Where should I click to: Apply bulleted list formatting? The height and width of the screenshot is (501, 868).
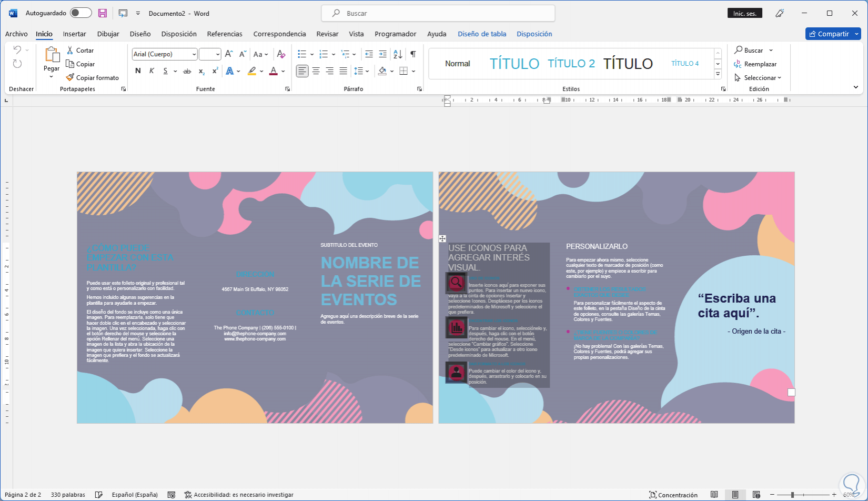pos(301,54)
